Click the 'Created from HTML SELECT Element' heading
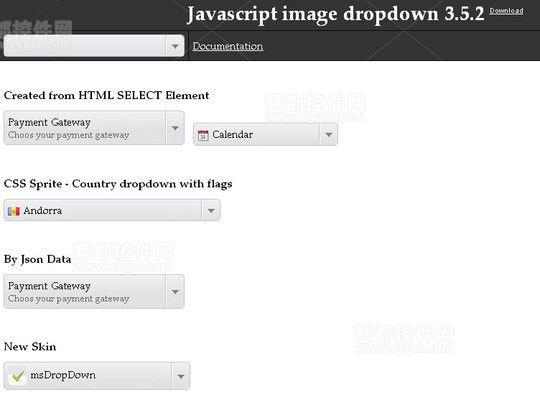This screenshot has height=397, width=540. pos(106,95)
